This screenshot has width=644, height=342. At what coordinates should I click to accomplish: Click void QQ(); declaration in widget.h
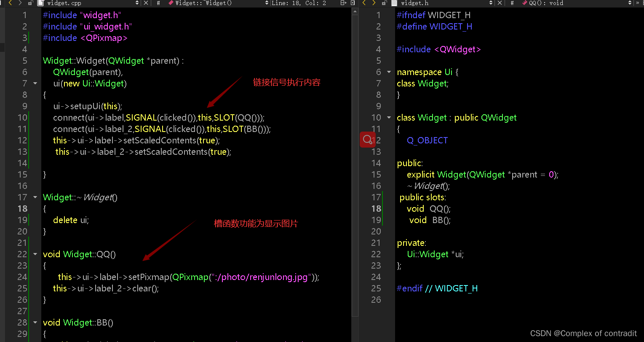click(x=429, y=208)
